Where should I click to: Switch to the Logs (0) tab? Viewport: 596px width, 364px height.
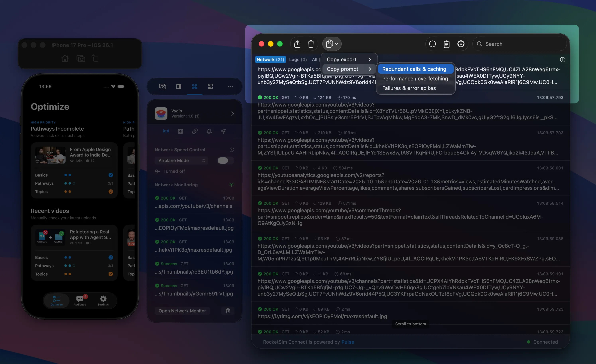coord(298,60)
